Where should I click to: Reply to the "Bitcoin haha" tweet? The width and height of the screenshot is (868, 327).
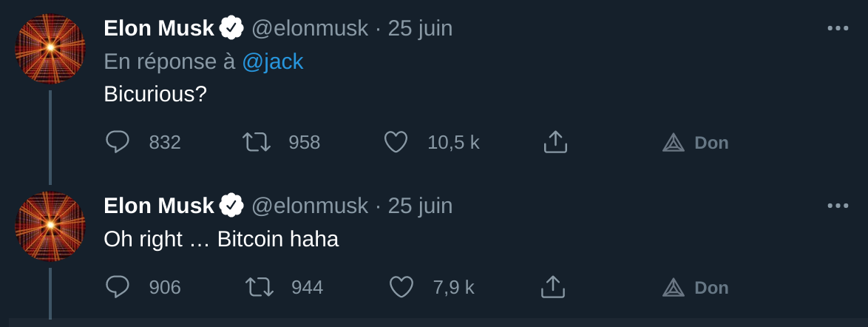[x=118, y=287]
